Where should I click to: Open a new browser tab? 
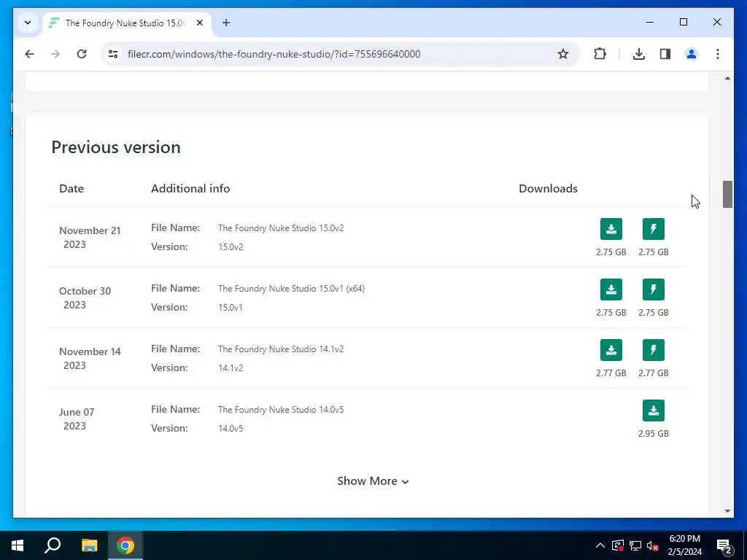tap(226, 23)
